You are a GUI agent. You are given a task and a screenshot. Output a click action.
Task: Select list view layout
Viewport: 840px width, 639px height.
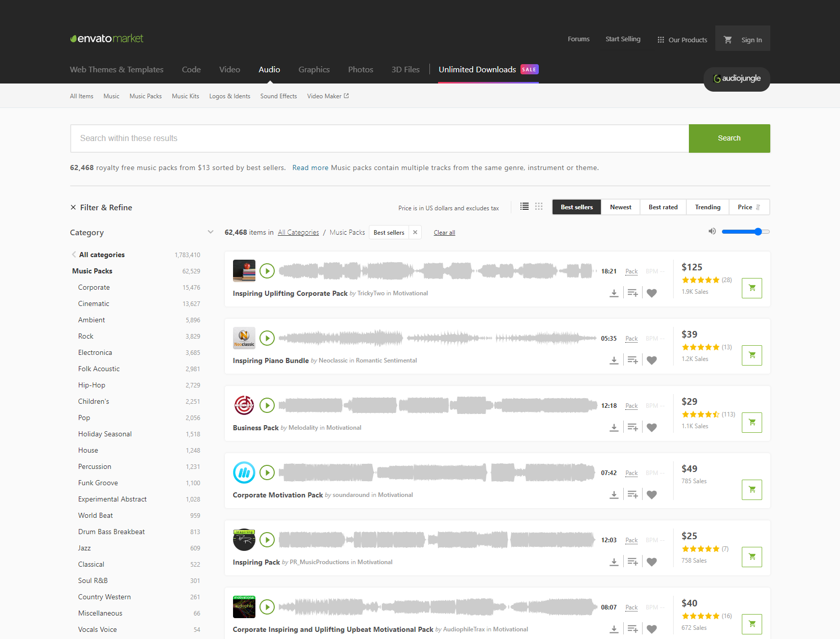[524, 206]
